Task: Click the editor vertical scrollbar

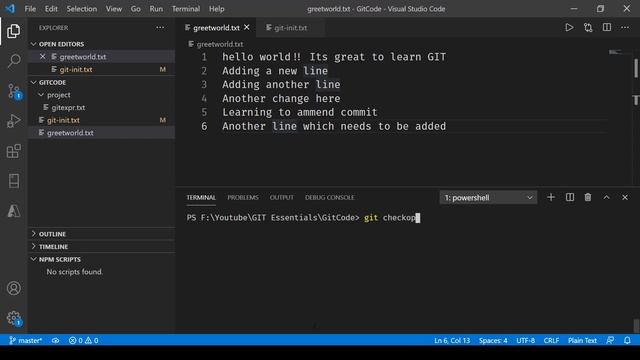Action: click(636, 68)
